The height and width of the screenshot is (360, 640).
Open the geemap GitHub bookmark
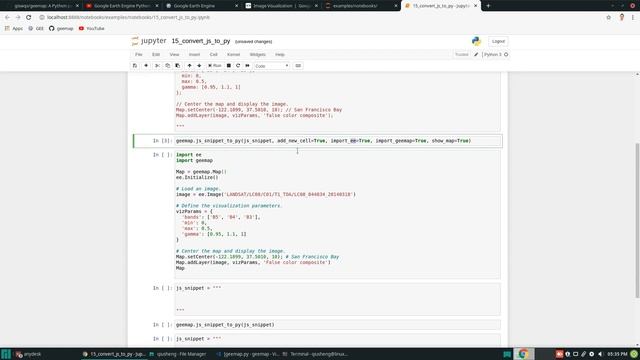[61, 29]
